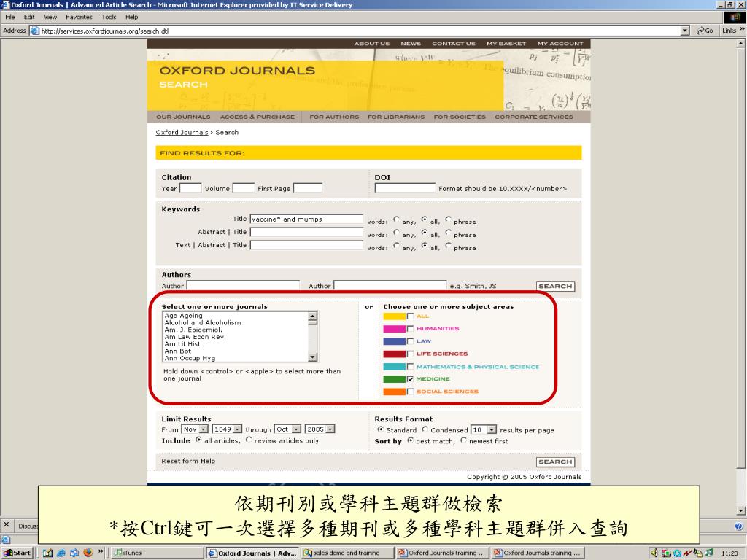The width and height of the screenshot is (747, 560).
Task: Launch Internet Explorer from quick launch
Action: [x=61, y=553]
